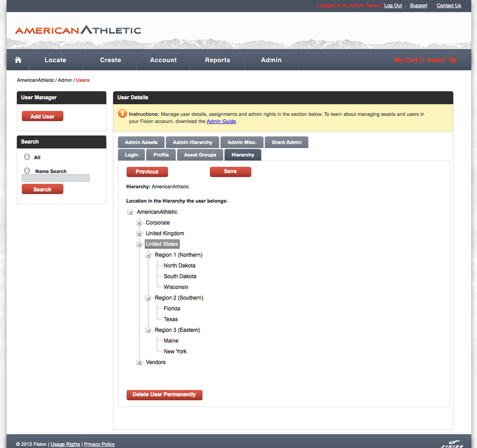Collapse the United States tree node
This screenshot has height=448, width=477.
(139, 244)
